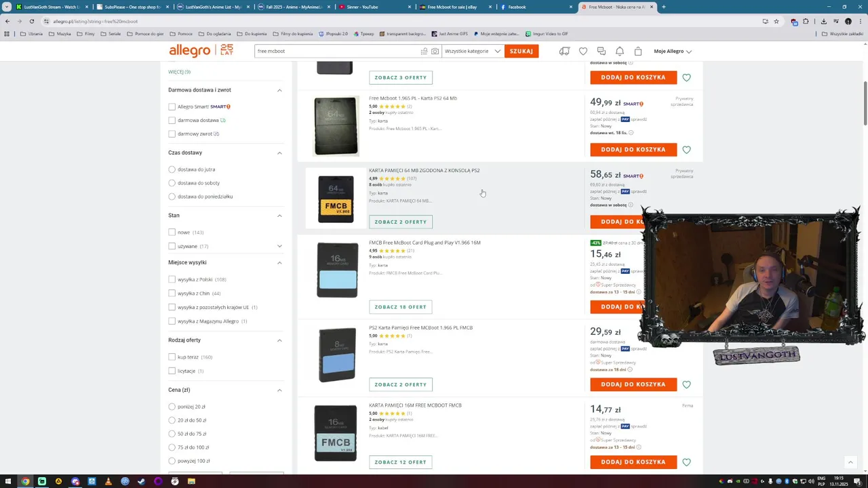Check the Allegro Smart! filter

click(172, 106)
